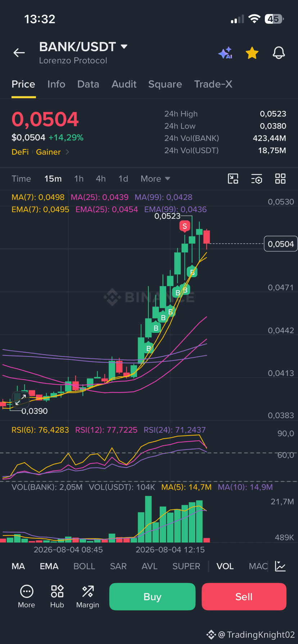The image size is (298, 644).
Task: Tap the 24h Low value 0,0380
Action: [273, 126]
